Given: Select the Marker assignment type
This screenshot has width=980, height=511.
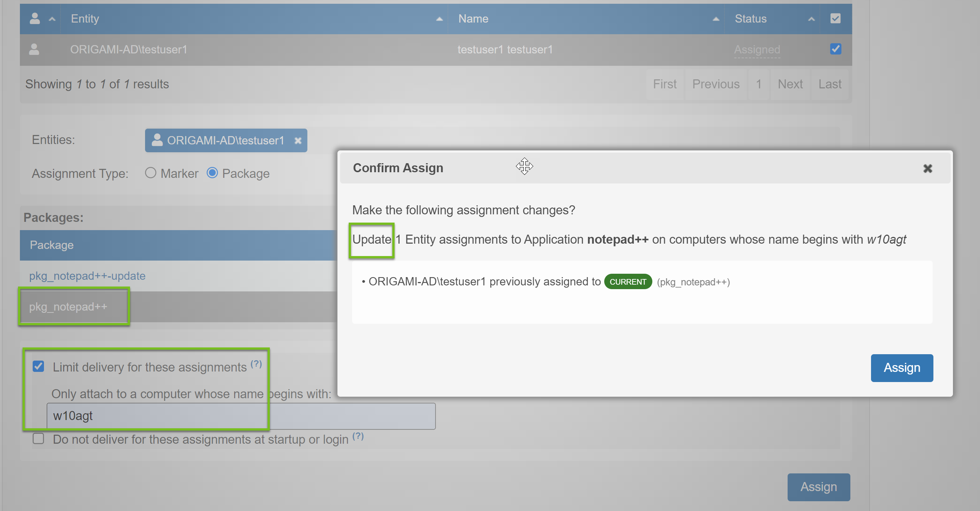Looking at the screenshot, I should [150, 173].
